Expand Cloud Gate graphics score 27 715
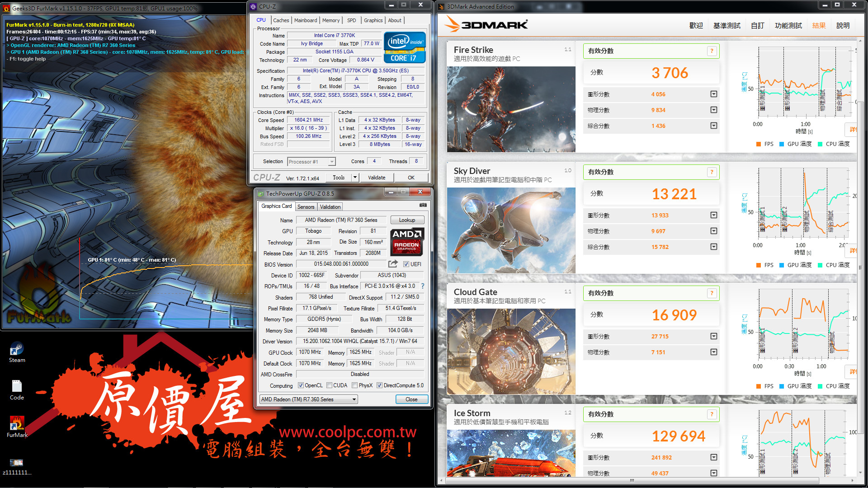The height and width of the screenshot is (488, 868). (714, 336)
